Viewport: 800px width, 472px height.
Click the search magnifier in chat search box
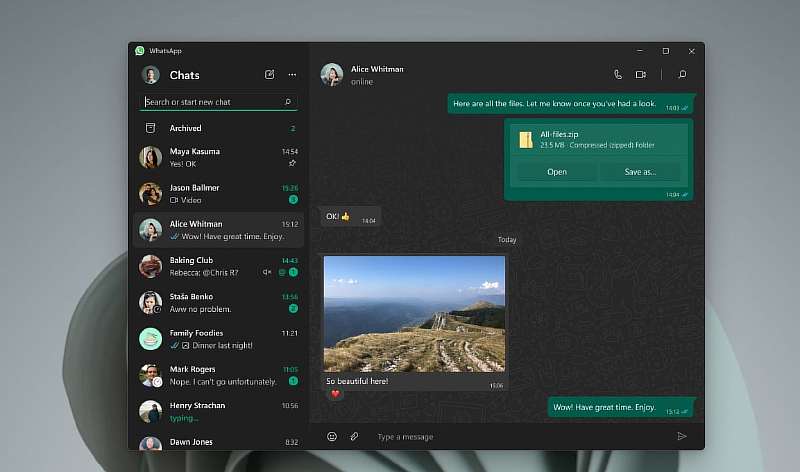288,102
